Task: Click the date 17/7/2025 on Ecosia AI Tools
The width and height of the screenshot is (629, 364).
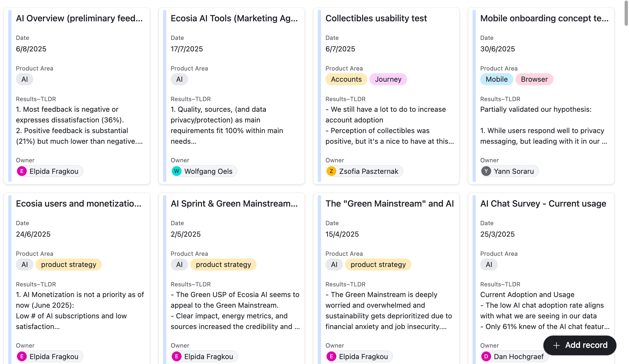Action: (x=187, y=49)
